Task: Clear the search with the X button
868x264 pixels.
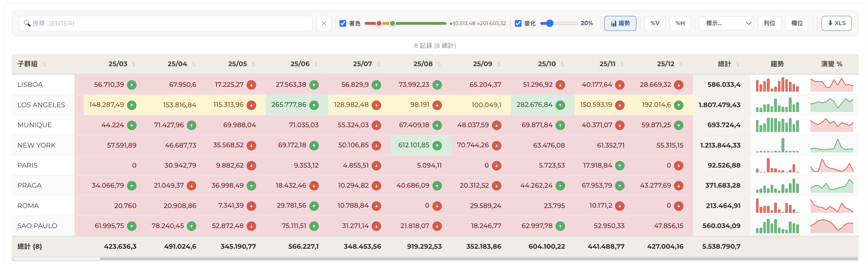Action: pyautogui.click(x=324, y=23)
